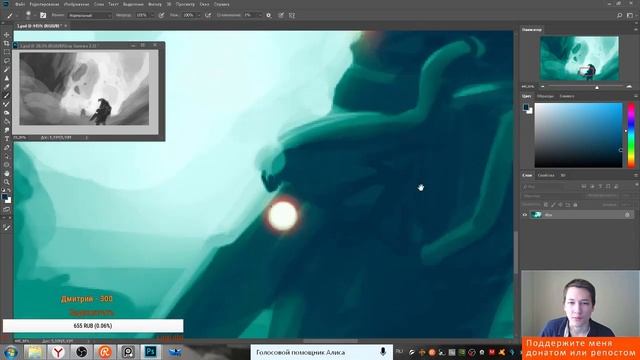The width and height of the screenshot is (640, 360).
Task: Toggle lock all padlock icon
Action: 575,204
